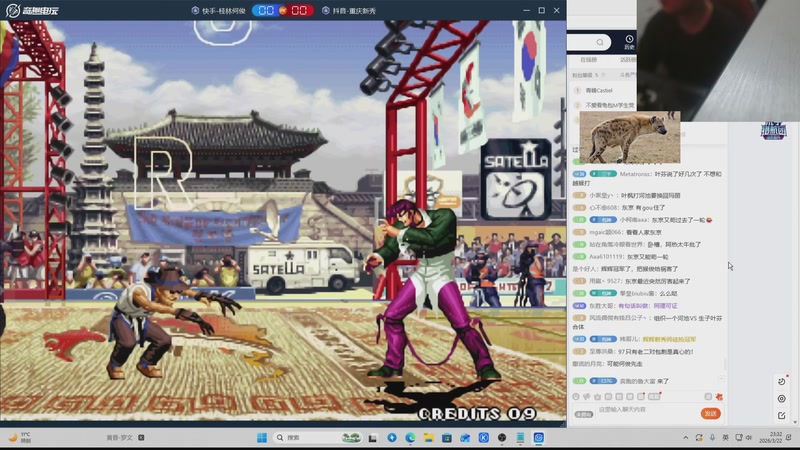Viewport: 800px width, 450px height.
Task: Switch to the 在线榜 tab
Action: pyautogui.click(x=588, y=60)
